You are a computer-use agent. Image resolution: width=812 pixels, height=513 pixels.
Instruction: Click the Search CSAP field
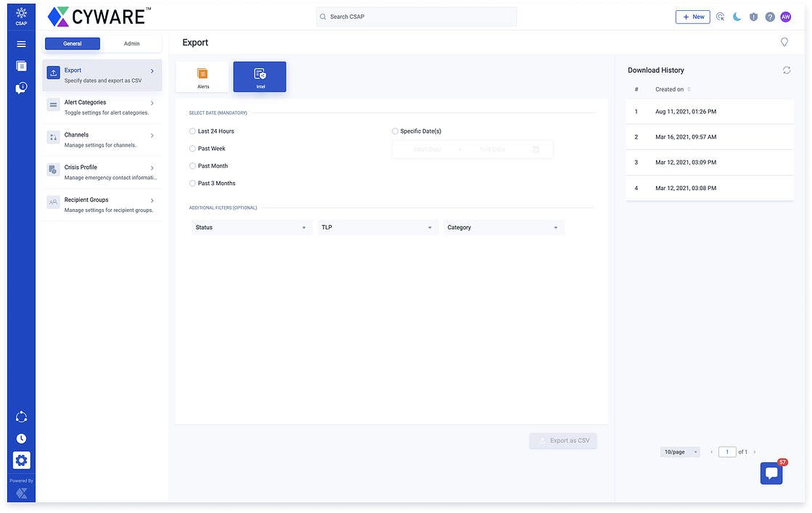(417, 17)
